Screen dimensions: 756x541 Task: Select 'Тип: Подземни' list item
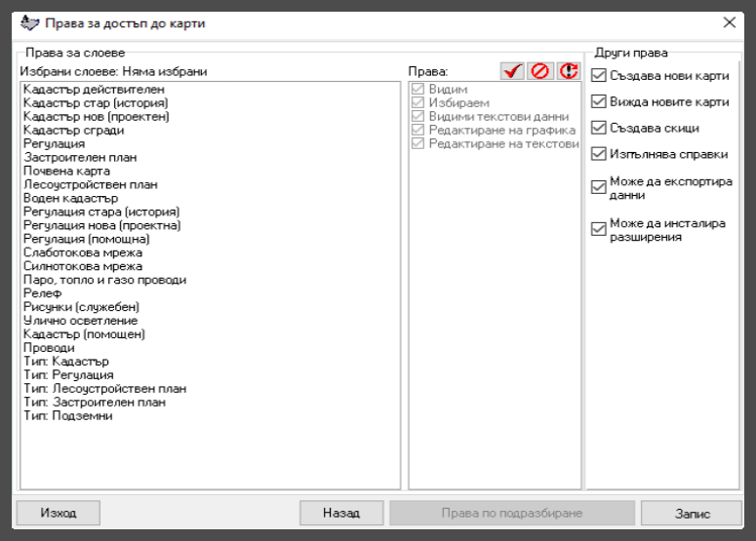(68, 416)
